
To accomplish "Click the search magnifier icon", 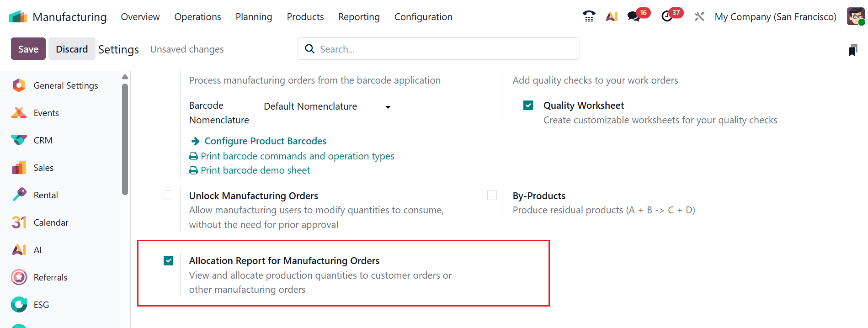I will point(309,49).
